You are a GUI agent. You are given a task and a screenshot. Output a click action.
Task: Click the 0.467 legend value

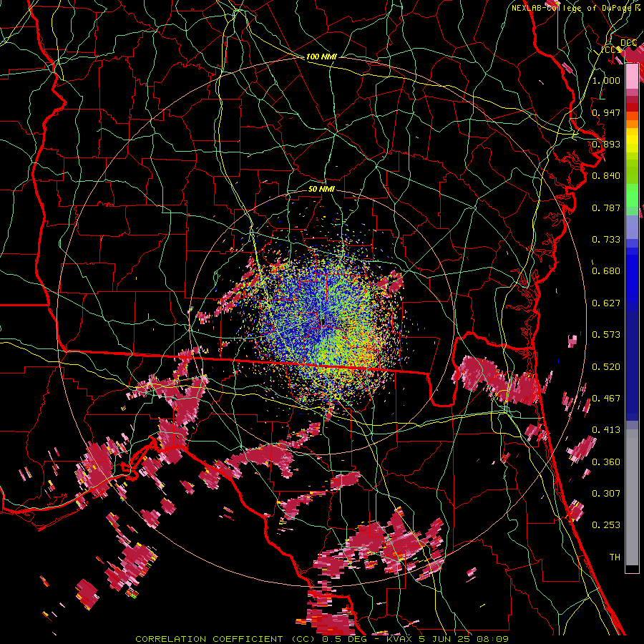click(606, 399)
